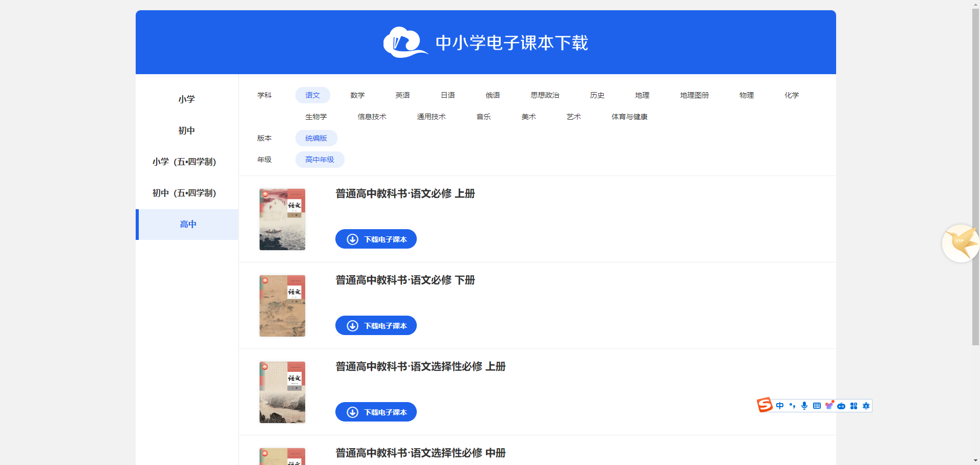This screenshot has width=980, height=465.
Task: Choose the 体育与健康 subject filter
Action: 629,117
